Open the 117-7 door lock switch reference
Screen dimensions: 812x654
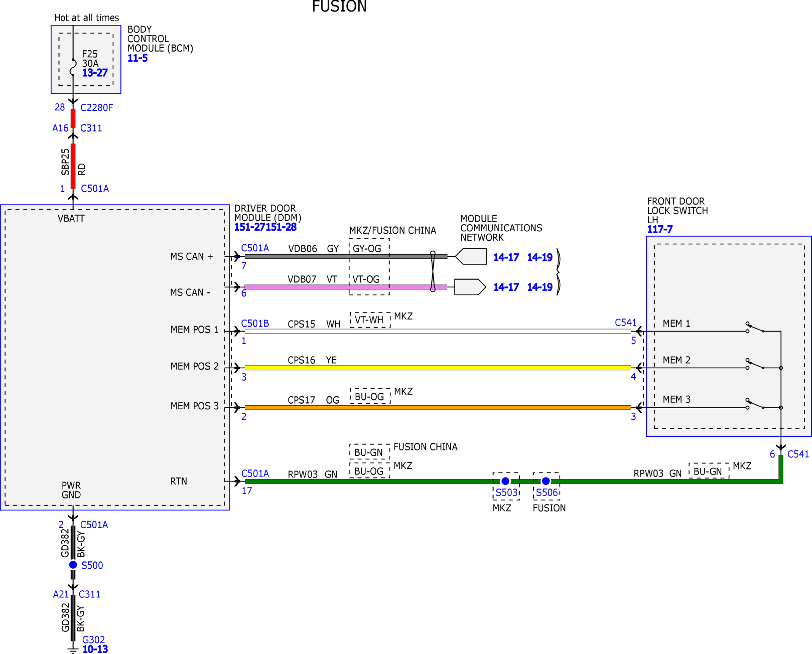pyautogui.click(x=660, y=229)
